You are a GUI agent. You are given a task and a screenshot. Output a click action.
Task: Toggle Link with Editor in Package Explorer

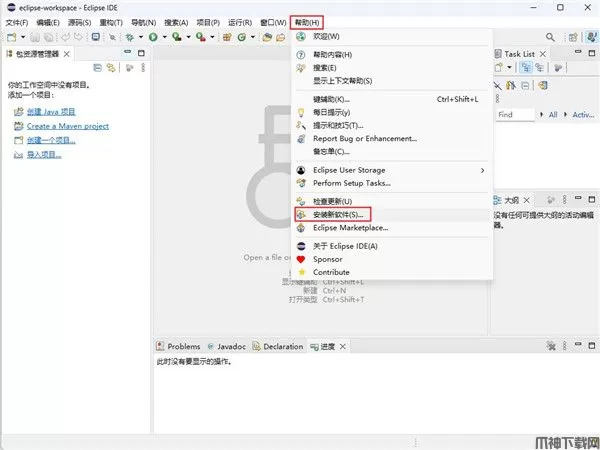pos(111,68)
